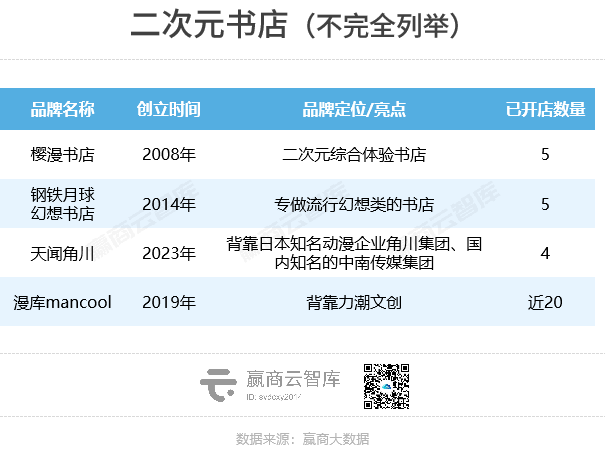Click the 钢铁月球幻想书店 brand cell
This screenshot has width=605, height=454.
63,203
